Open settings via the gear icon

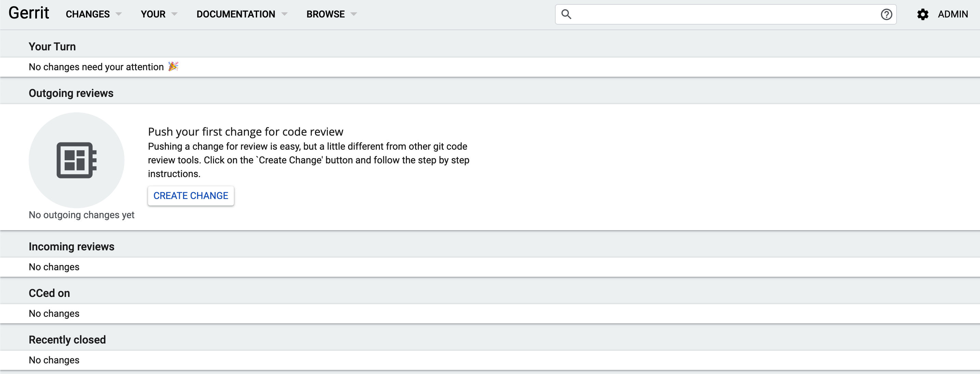(923, 14)
